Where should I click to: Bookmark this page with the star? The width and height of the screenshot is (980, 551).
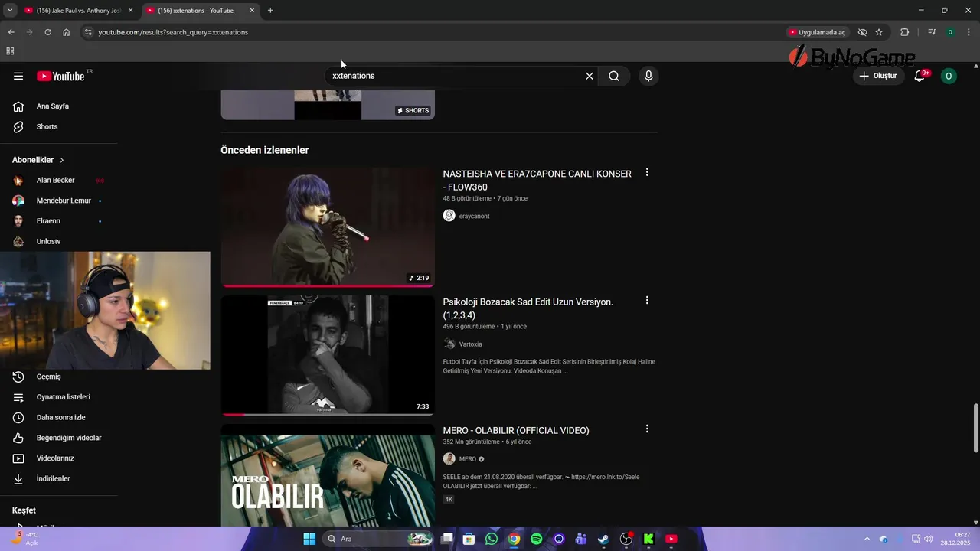(x=879, y=32)
